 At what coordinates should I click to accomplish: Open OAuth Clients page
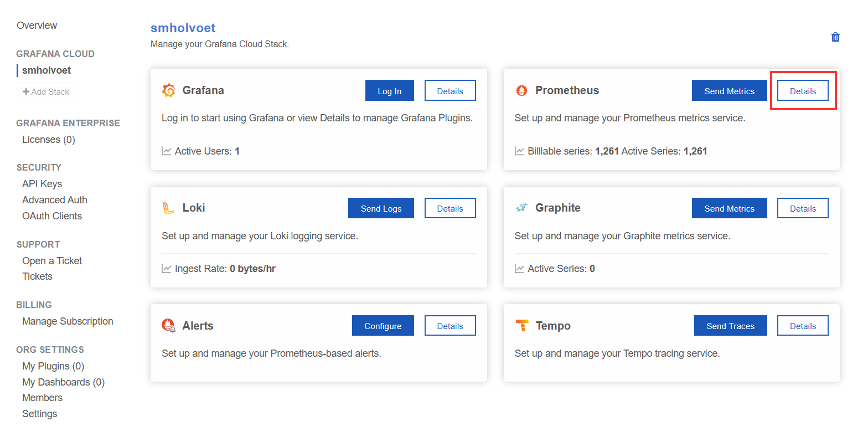[x=52, y=216]
